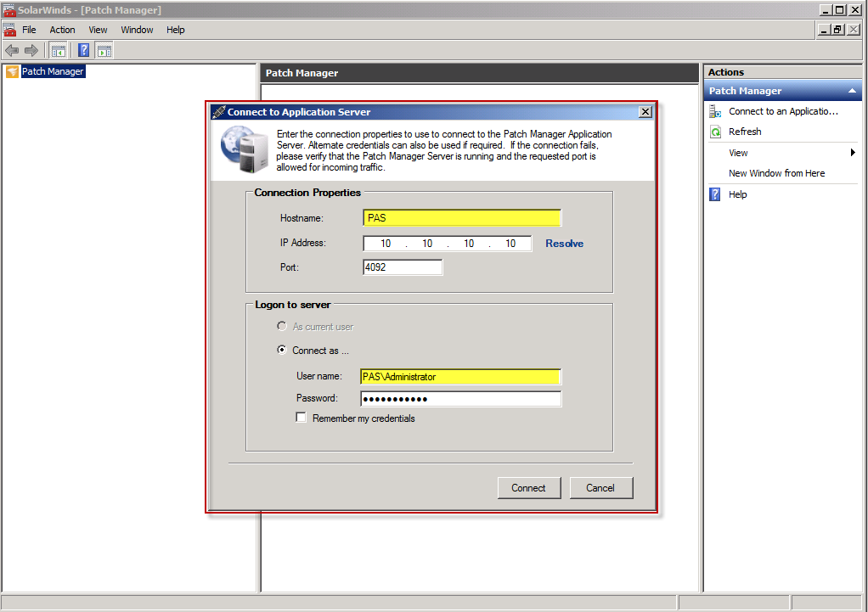Click the first octet of IP Address
Viewport: 868px width, 612px height.
point(386,244)
